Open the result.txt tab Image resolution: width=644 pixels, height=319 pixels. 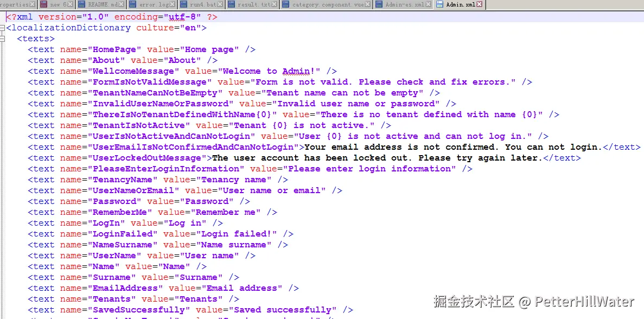click(x=253, y=4)
